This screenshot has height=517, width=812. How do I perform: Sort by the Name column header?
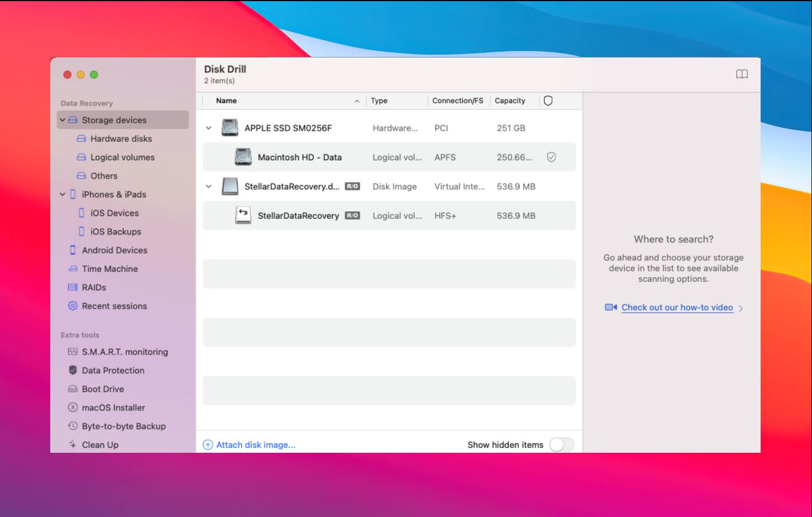pyautogui.click(x=227, y=100)
